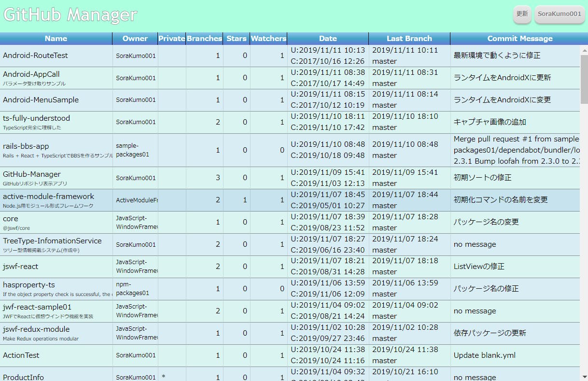Screen dimensions: 588x381
Task: Click the @jswf/core description
Action: [16, 228]
